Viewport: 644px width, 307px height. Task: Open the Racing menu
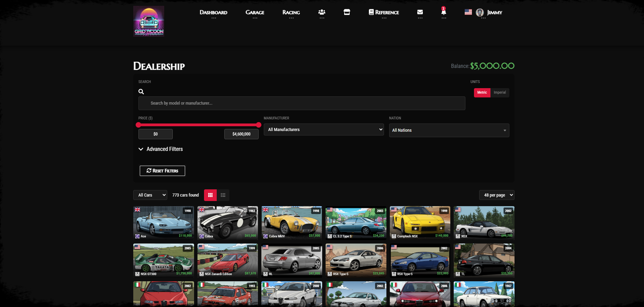click(x=291, y=12)
